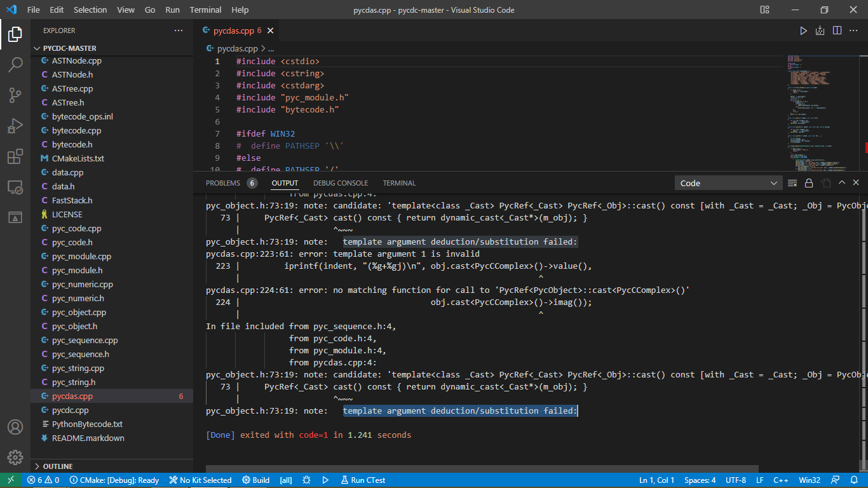
Task: Collapse the PYCDC-MASTER folder tree
Action: pos(69,48)
